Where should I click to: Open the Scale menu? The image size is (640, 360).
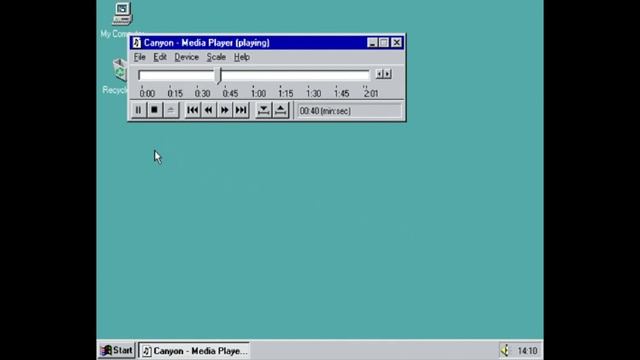pyautogui.click(x=216, y=57)
